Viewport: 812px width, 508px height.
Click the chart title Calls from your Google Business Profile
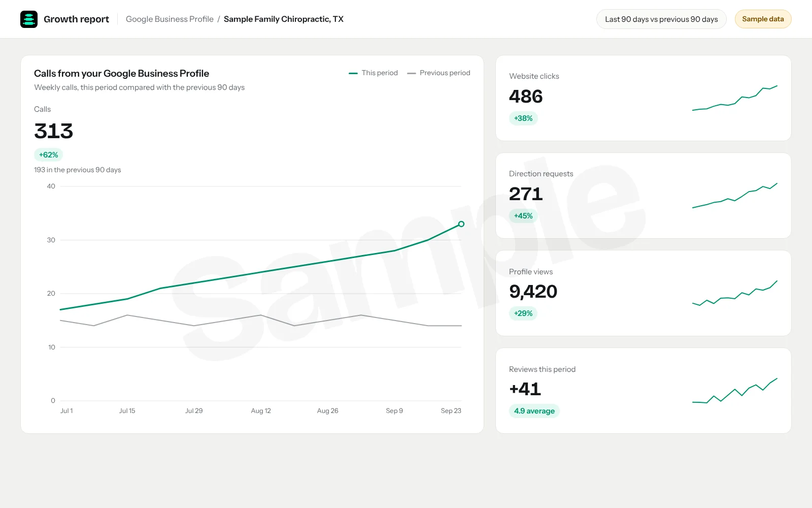121,74
